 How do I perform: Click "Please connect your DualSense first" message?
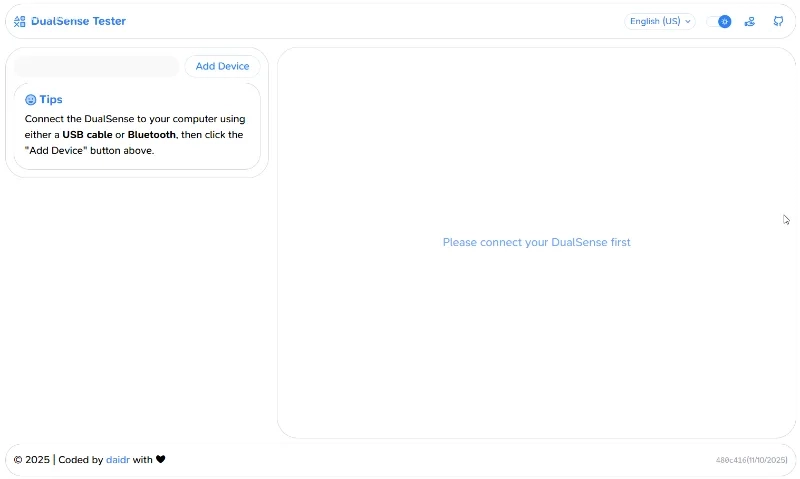point(536,242)
